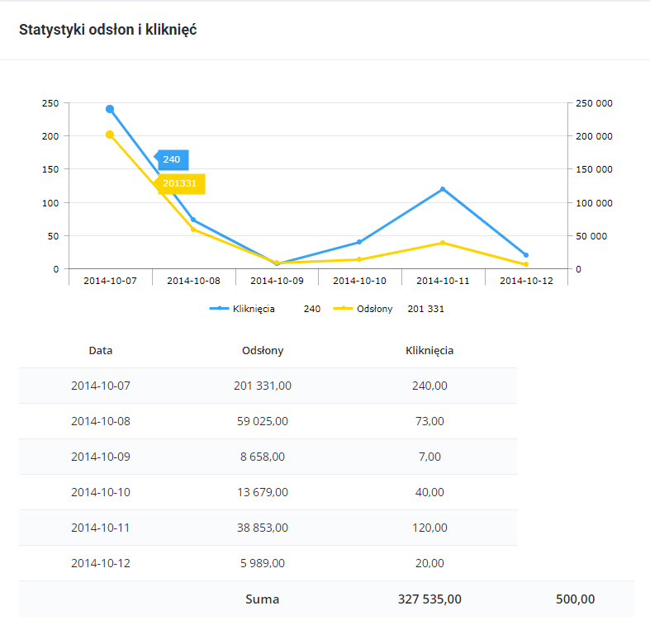Click the 38 853,00 Odsłony value cell
This screenshot has height=644, width=650.
pos(263,528)
